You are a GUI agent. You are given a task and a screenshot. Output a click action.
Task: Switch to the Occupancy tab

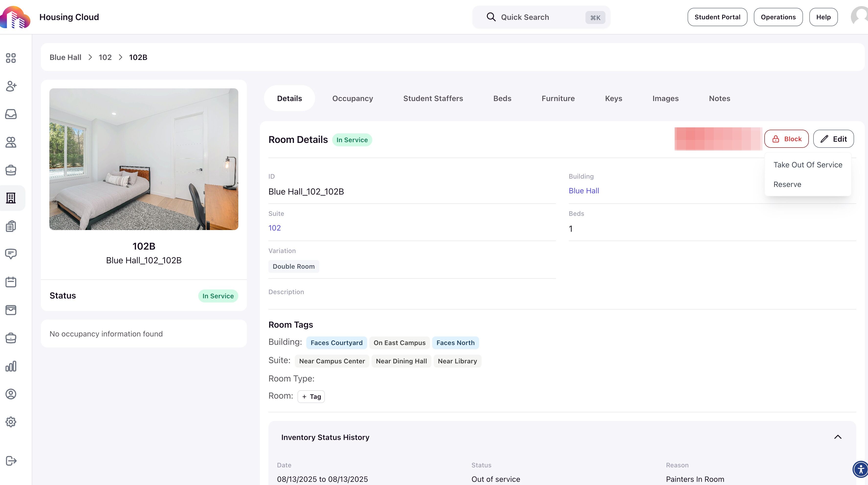(352, 98)
